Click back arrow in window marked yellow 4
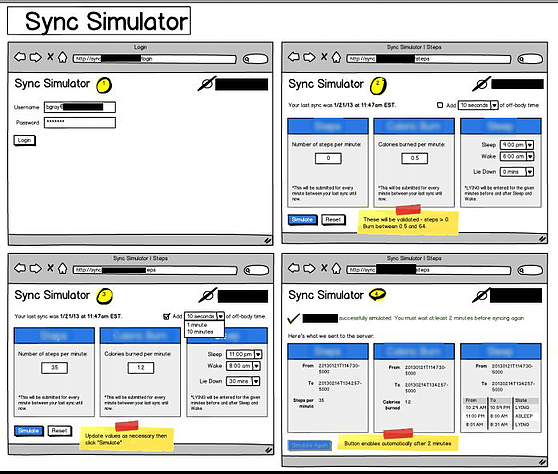This screenshot has height=474, width=558. [x=294, y=268]
